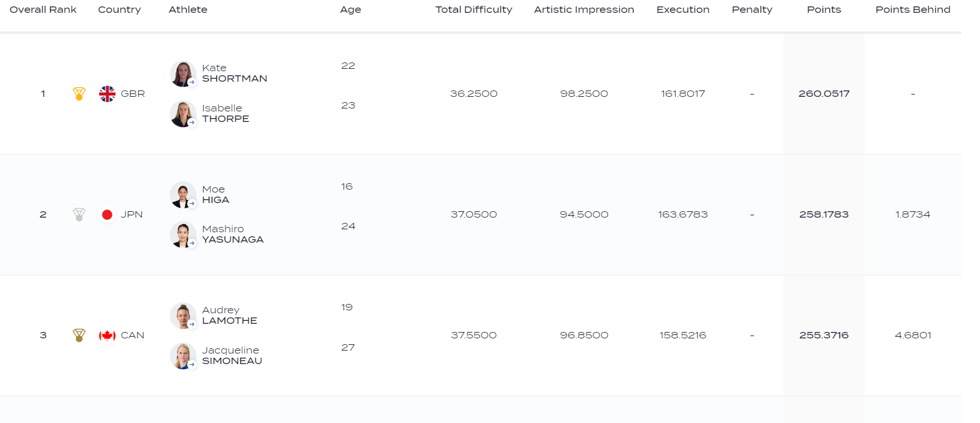Open Jacqueline Simoneau's athlete photo
The width and height of the screenshot is (980, 423).
click(183, 356)
